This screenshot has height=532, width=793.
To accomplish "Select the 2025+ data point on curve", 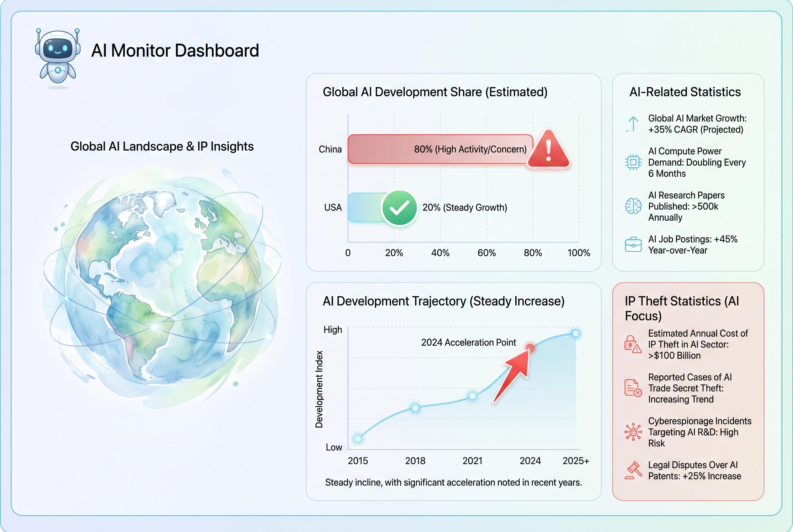I will click(x=576, y=333).
